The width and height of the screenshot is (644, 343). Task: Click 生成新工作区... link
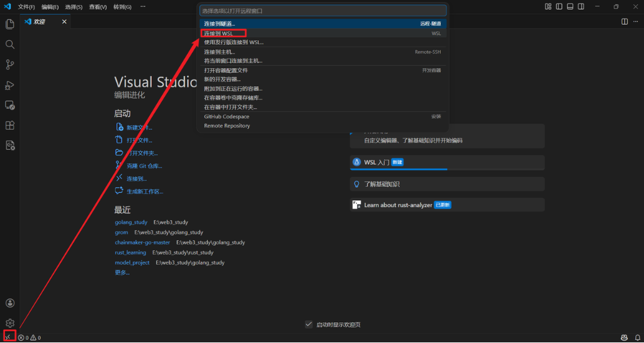145,191
